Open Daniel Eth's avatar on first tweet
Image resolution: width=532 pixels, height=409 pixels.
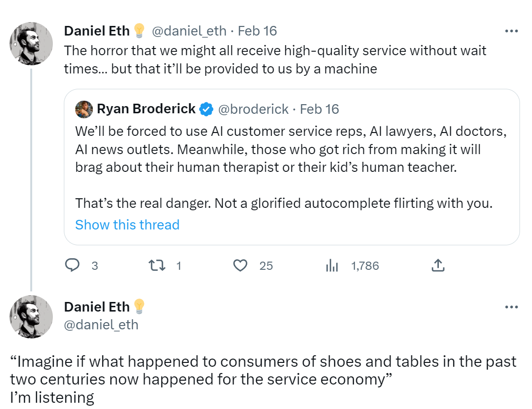tap(31, 43)
